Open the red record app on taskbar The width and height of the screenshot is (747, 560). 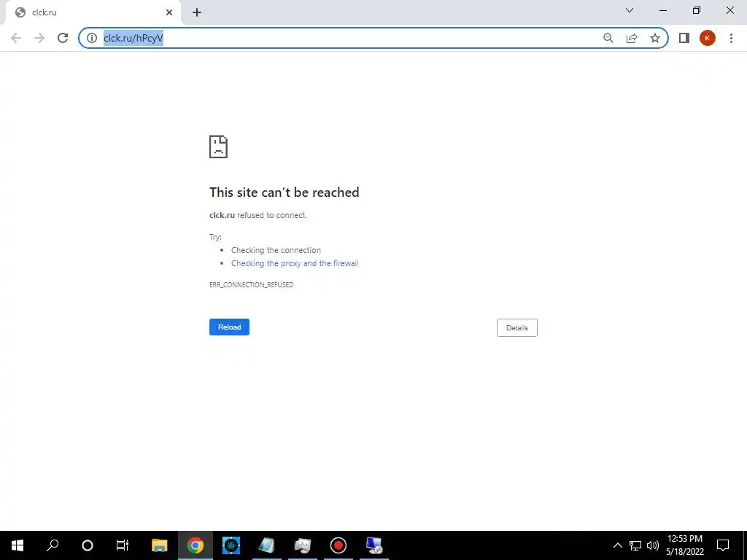tap(338, 545)
